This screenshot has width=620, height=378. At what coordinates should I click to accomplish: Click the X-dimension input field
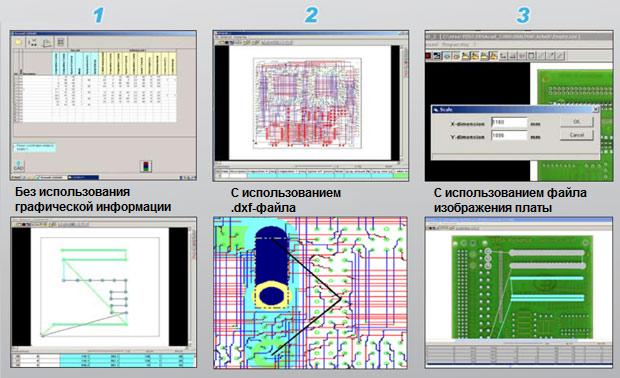point(509,122)
